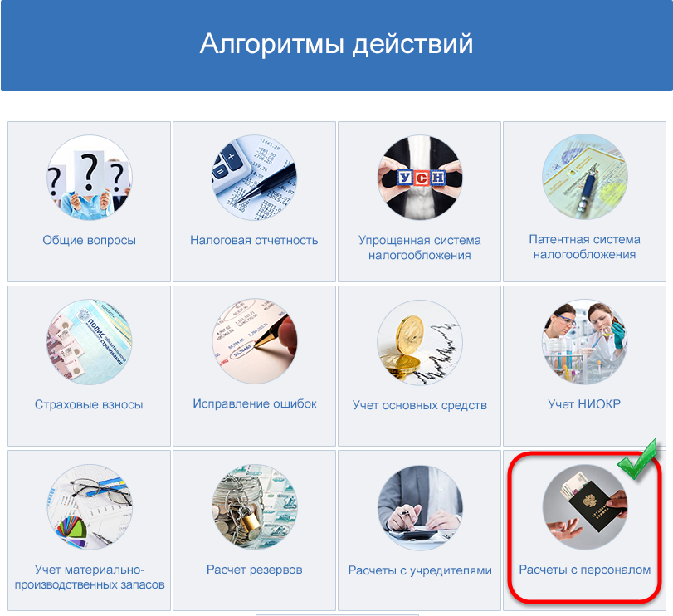Click the laboratory scientists icon
Viewport: 673px width, 616px height.
(x=584, y=342)
